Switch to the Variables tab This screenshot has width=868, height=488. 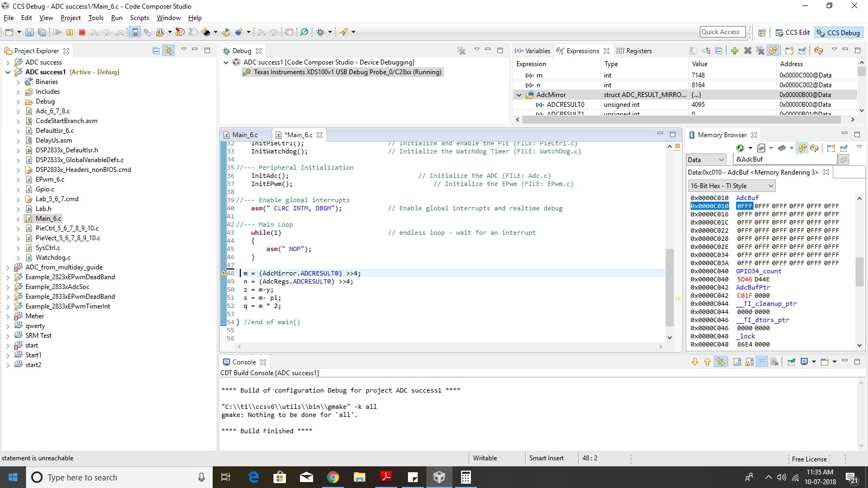(x=533, y=51)
